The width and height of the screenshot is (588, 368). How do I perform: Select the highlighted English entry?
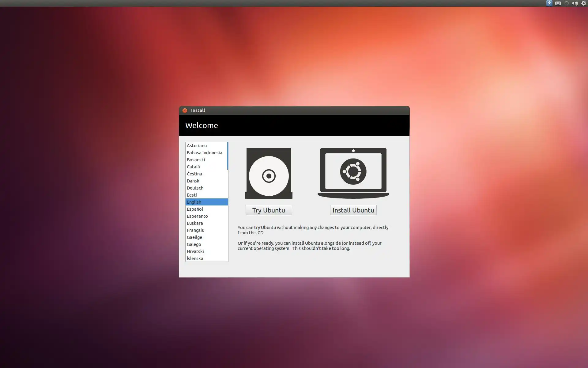(x=194, y=202)
